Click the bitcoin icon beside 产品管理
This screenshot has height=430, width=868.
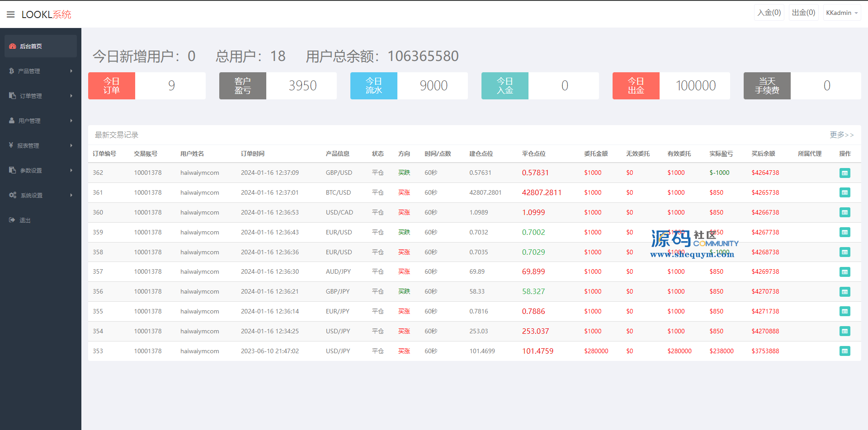tap(11, 71)
